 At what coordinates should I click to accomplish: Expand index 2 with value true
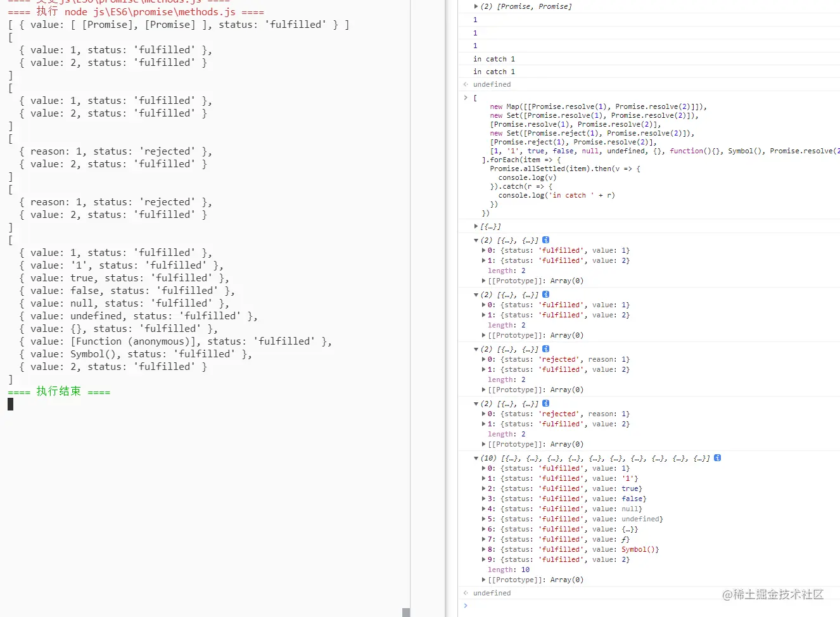(x=484, y=488)
